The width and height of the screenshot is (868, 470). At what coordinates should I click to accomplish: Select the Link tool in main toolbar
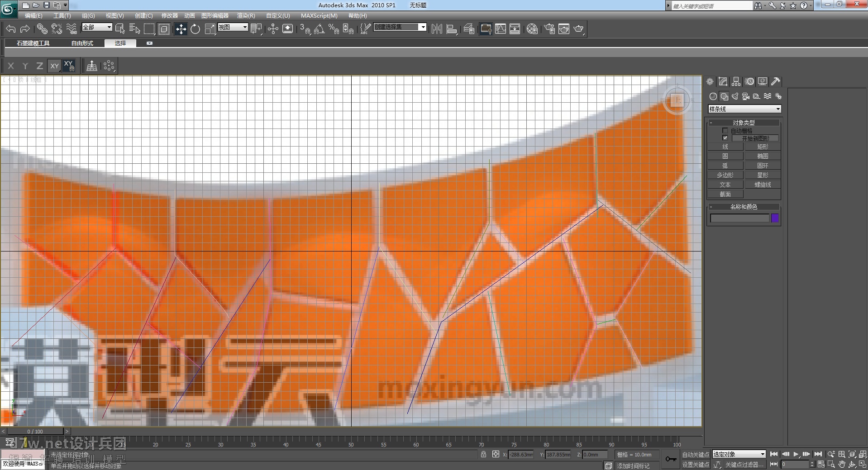[x=42, y=29]
